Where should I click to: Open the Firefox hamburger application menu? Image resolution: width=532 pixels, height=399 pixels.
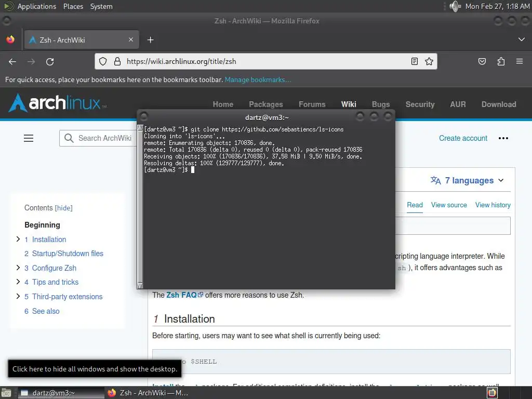click(x=520, y=61)
